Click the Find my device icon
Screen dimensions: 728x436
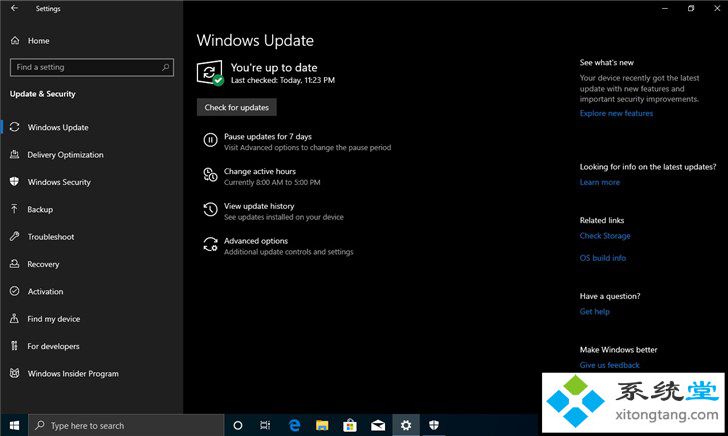pyautogui.click(x=14, y=319)
